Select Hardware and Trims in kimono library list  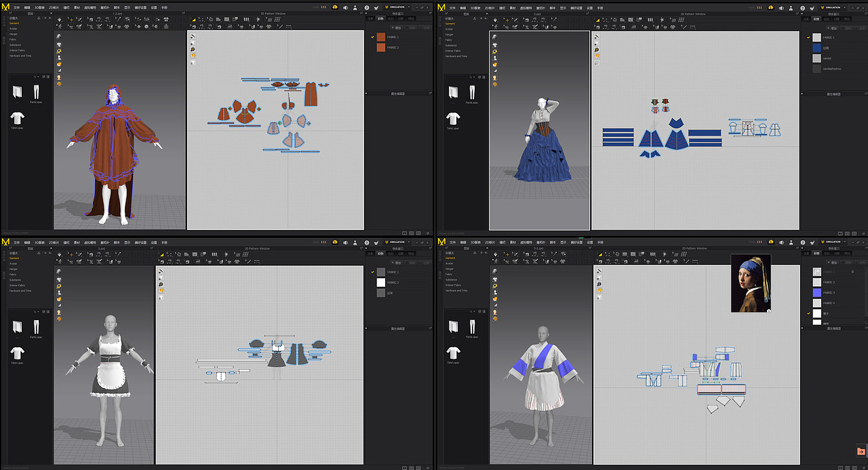(x=456, y=290)
